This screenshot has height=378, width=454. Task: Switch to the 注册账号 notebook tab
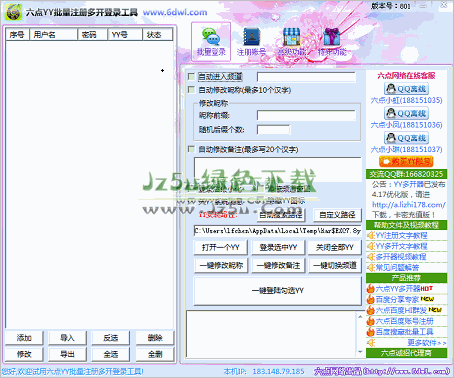[251, 42]
